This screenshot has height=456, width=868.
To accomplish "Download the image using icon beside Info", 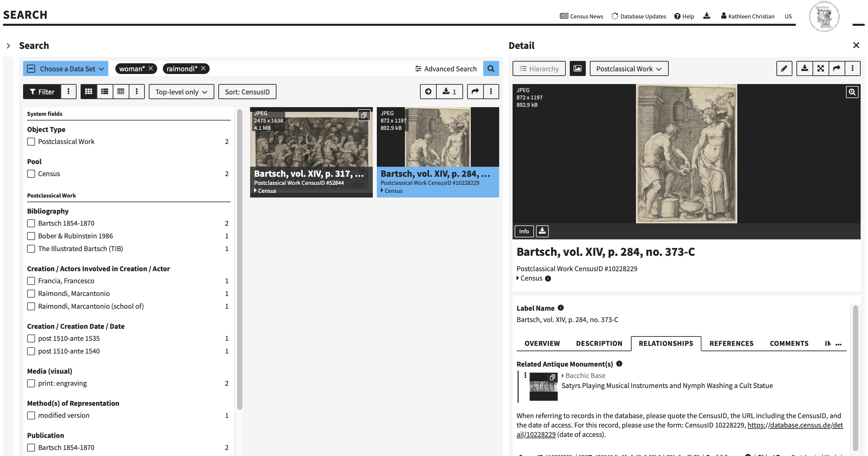I will [542, 231].
